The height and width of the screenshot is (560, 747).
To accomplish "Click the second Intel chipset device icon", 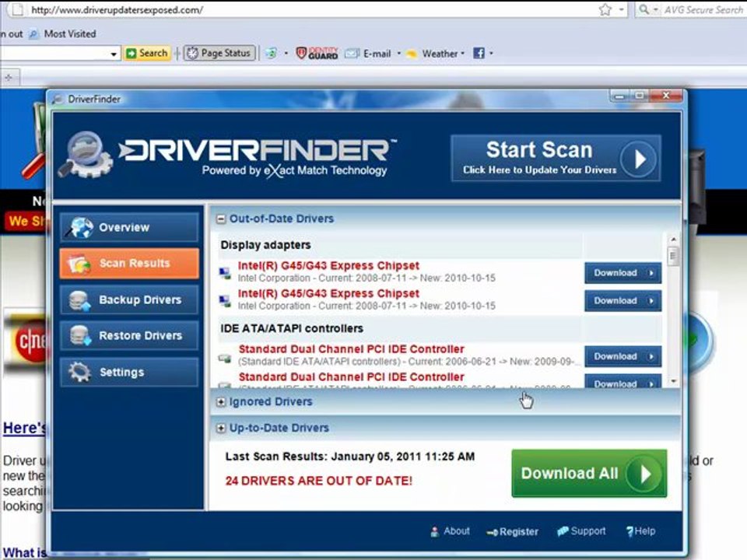I will [x=224, y=300].
